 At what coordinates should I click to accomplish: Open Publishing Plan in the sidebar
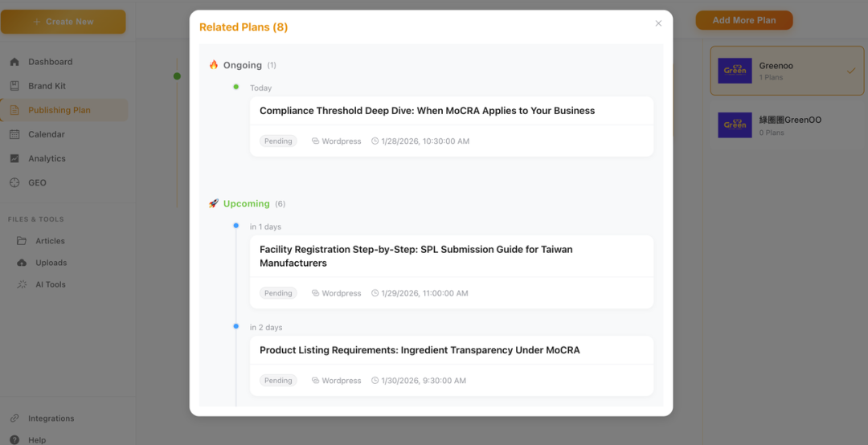(x=59, y=110)
